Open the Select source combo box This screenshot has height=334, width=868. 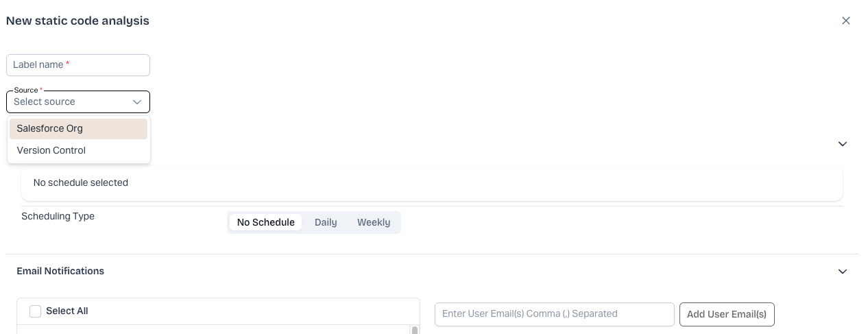coord(69,102)
